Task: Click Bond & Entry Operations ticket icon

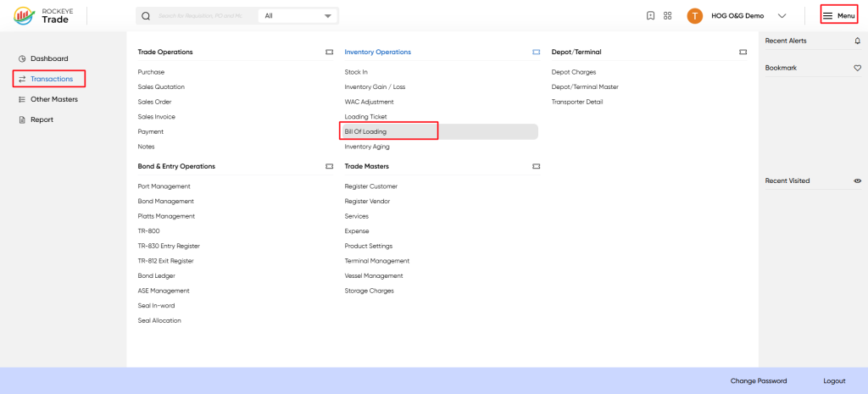Action: [x=330, y=166]
